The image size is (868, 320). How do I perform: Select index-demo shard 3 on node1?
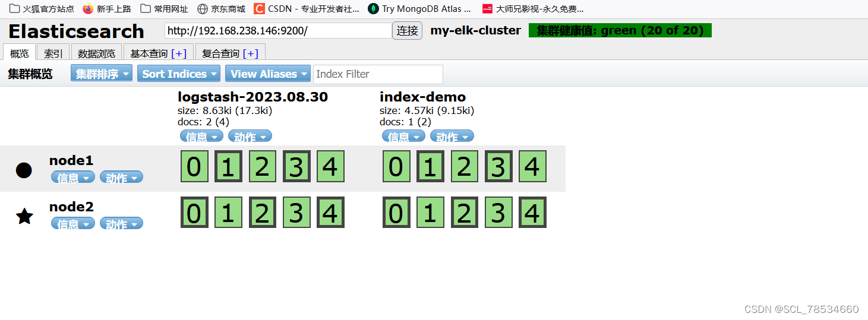(x=498, y=166)
